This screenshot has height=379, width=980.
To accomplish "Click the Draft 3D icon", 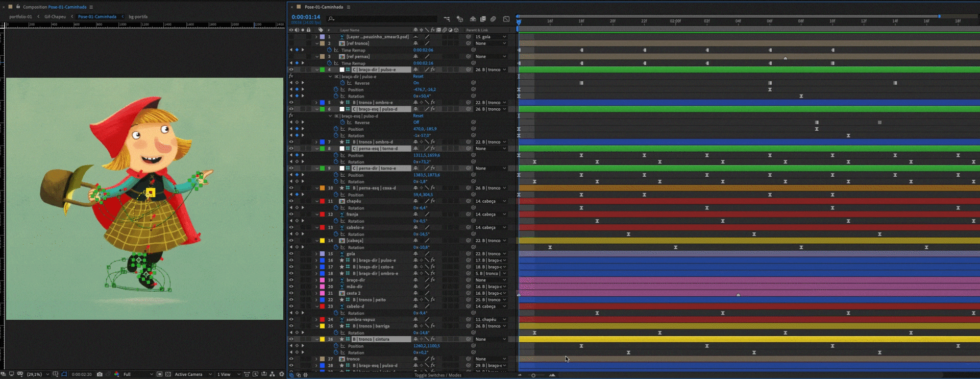I will [x=460, y=19].
